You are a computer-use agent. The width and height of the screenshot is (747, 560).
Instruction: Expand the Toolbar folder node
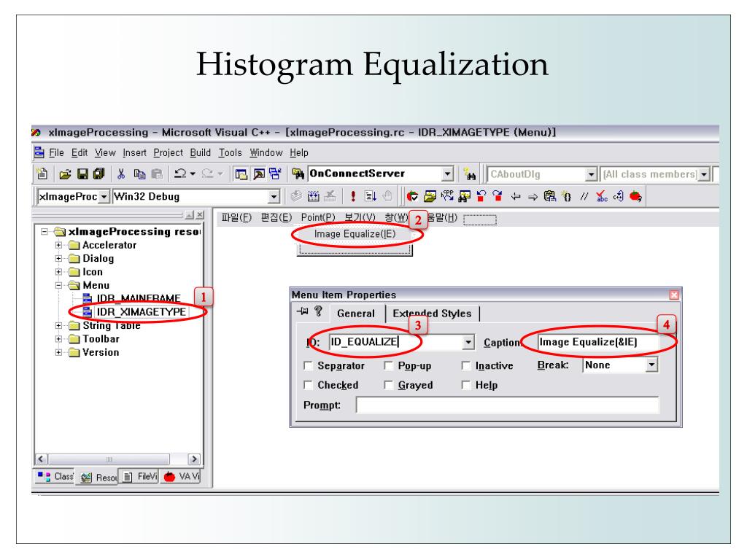(58, 339)
